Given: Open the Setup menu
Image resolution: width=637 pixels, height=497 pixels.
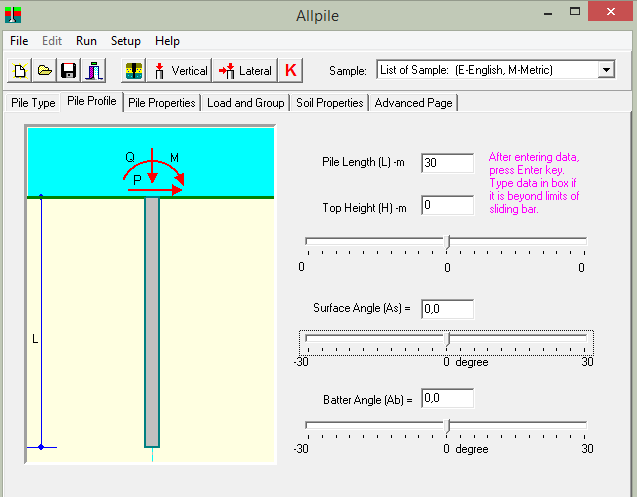Looking at the screenshot, I should tap(126, 41).
